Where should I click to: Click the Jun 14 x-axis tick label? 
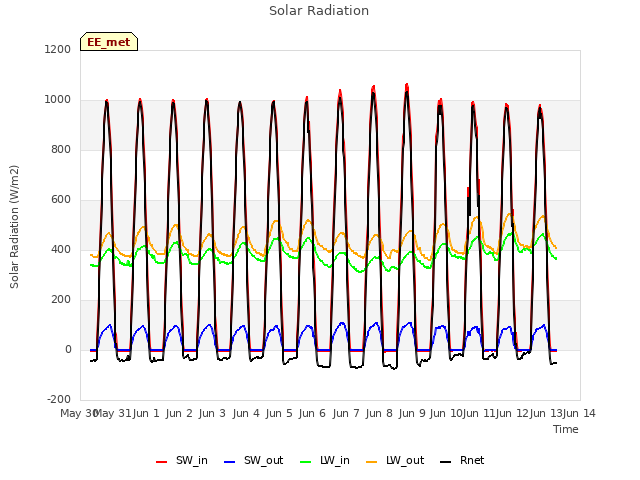point(579,413)
